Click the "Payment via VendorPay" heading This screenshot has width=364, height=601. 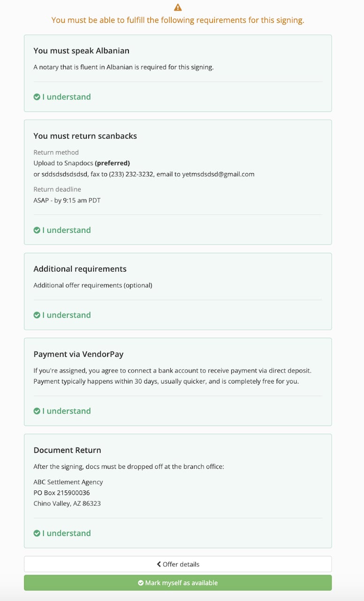(79, 354)
